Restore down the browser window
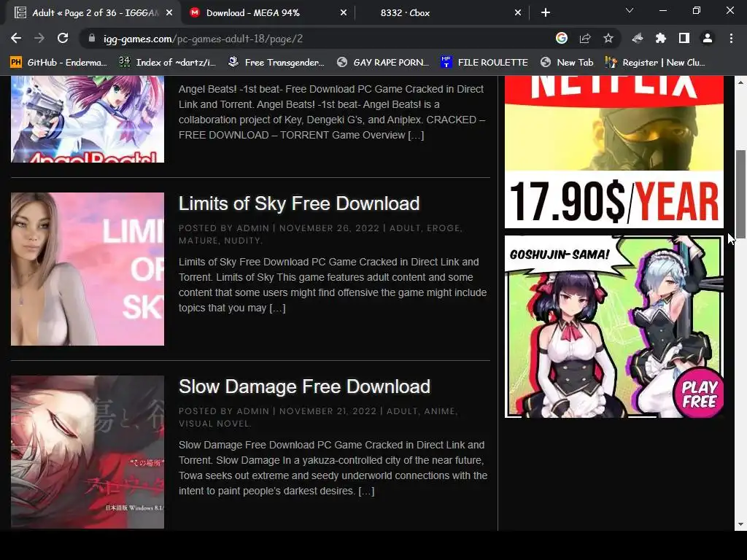The image size is (747, 560). click(697, 10)
